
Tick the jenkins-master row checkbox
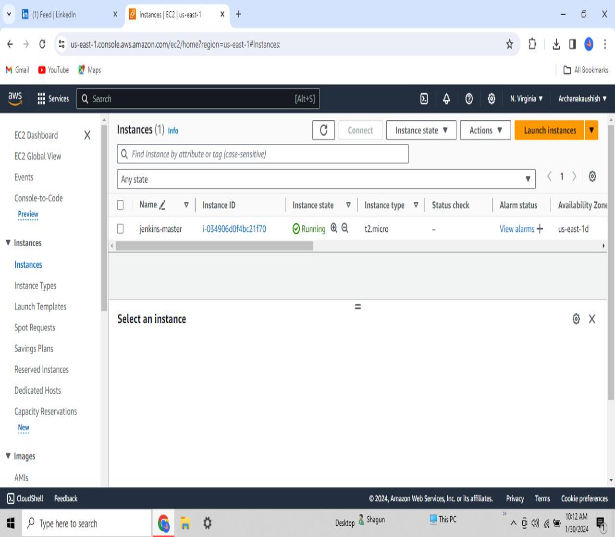tap(121, 229)
